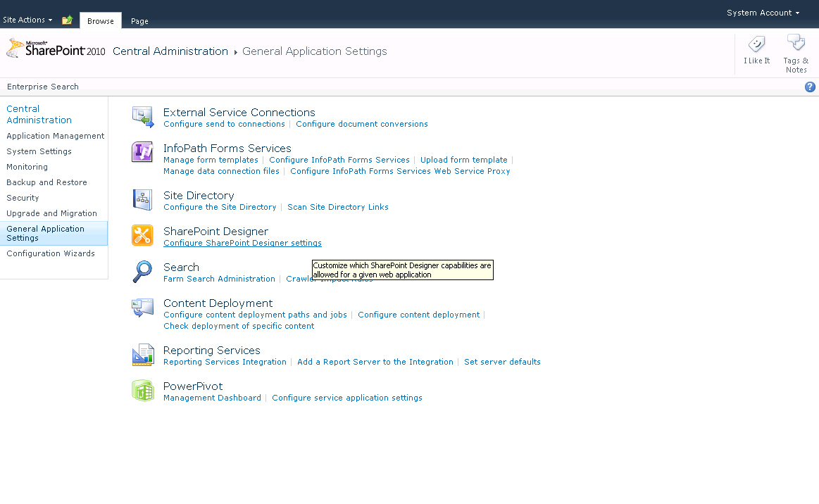Open Application Management in sidebar
The image size is (819, 504).
56,136
